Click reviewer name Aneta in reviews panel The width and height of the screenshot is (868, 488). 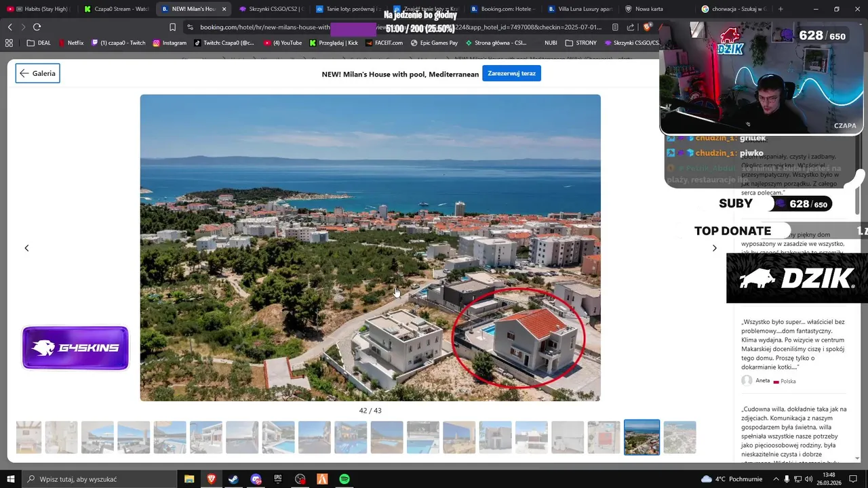pyautogui.click(x=763, y=381)
